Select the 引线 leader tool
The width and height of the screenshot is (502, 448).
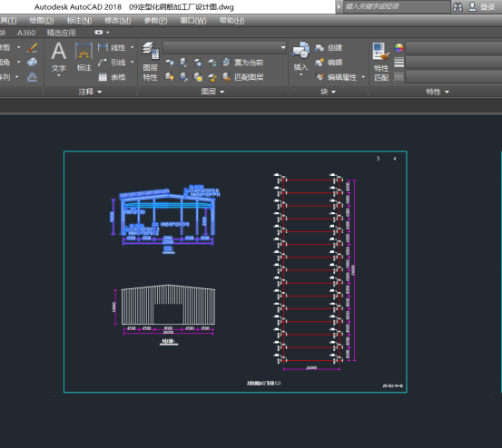pyautogui.click(x=112, y=63)
